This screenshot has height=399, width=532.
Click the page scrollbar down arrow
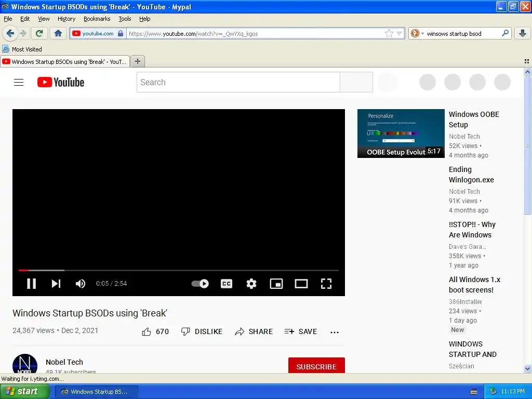click(x=527, y=368)
